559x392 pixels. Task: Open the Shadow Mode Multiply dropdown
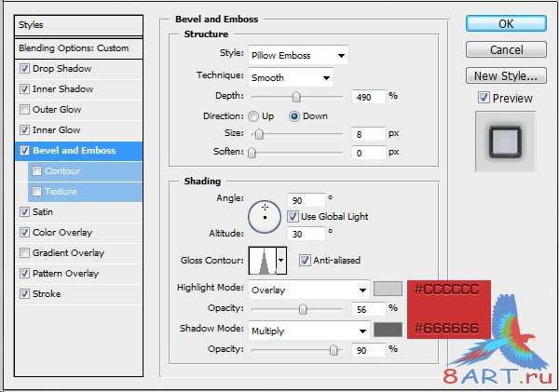(308, 331)
